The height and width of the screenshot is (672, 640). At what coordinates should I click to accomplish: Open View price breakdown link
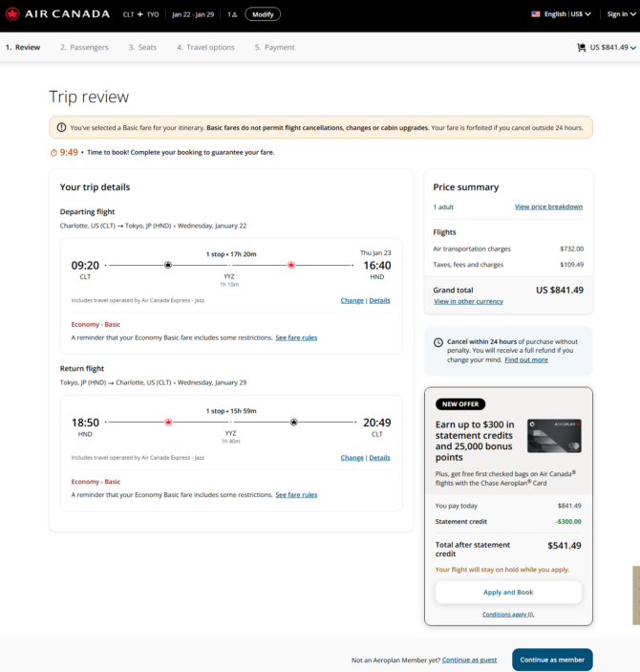pos(548,206)
